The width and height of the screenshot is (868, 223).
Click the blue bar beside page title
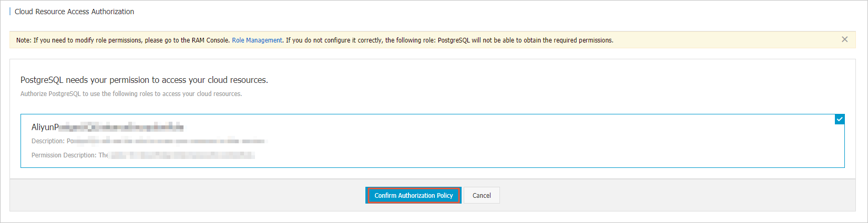coord(10,12)
